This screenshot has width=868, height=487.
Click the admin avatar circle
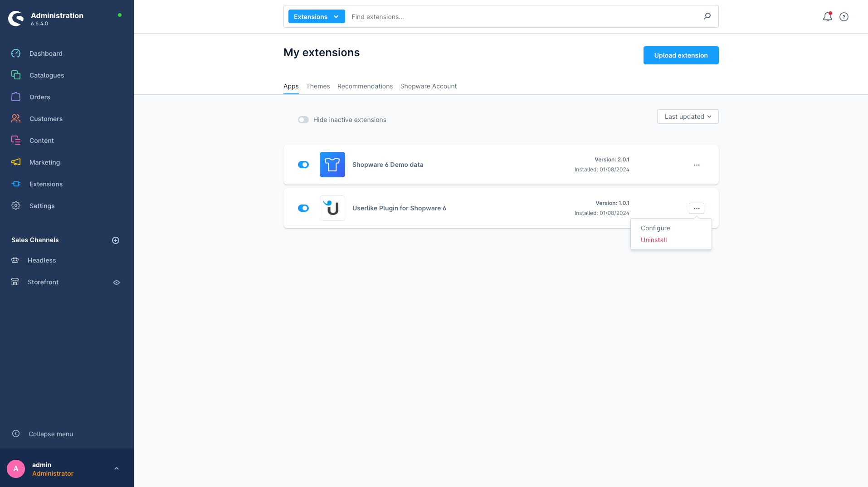pos(16,469)
